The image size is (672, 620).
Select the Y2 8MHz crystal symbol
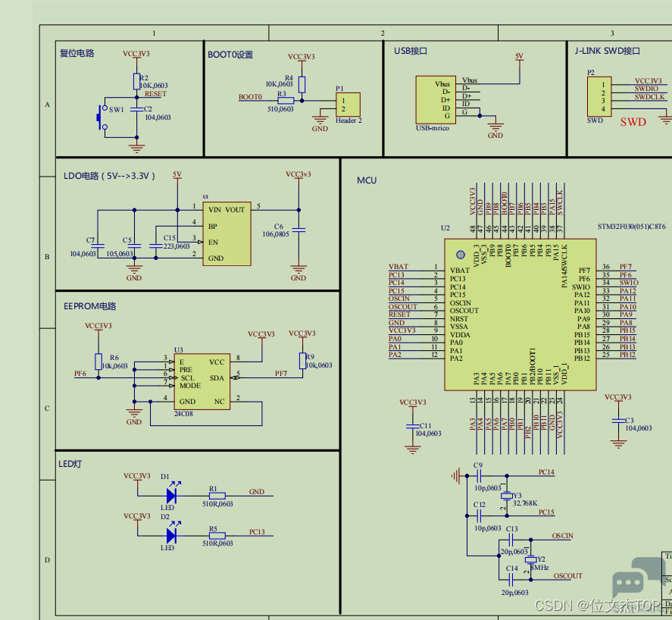[530, 559]
